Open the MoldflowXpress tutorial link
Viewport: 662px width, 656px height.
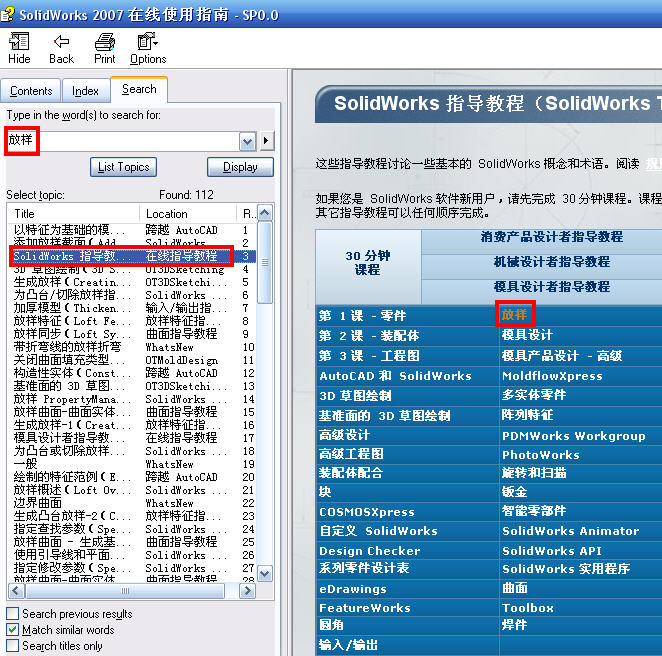(552, 376)
